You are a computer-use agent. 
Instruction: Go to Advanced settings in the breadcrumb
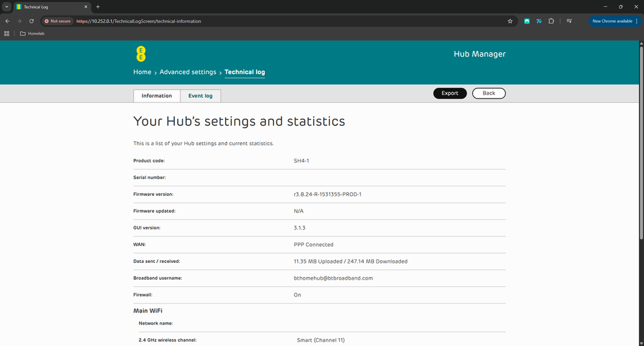(x=188, y=72)
